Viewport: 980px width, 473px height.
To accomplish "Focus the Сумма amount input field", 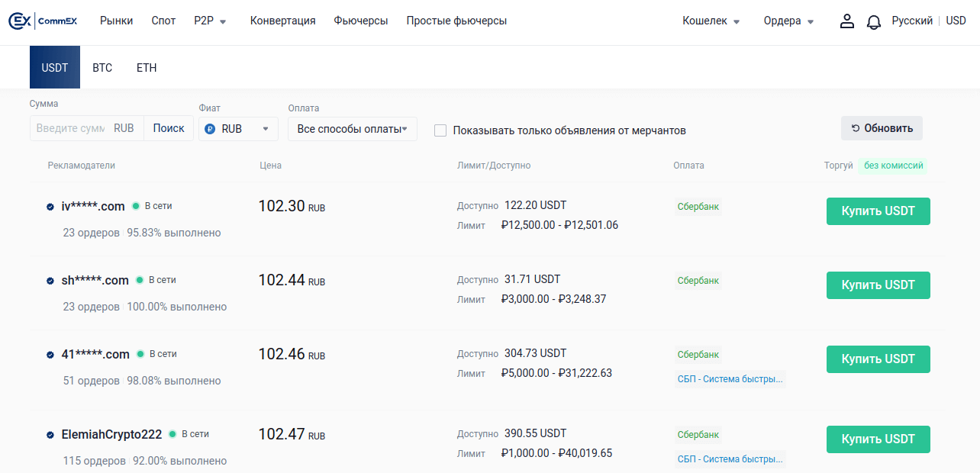I will click(70, 128).
